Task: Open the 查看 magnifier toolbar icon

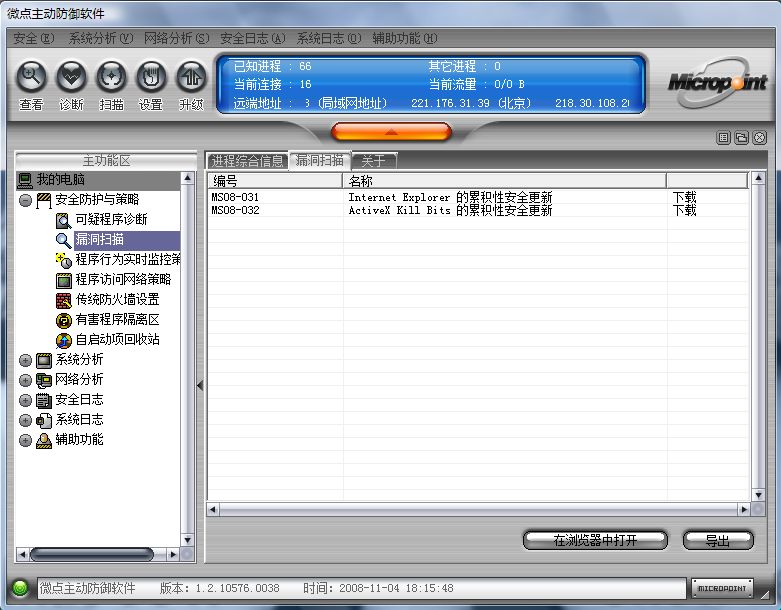Action: [x=31, y=77]
